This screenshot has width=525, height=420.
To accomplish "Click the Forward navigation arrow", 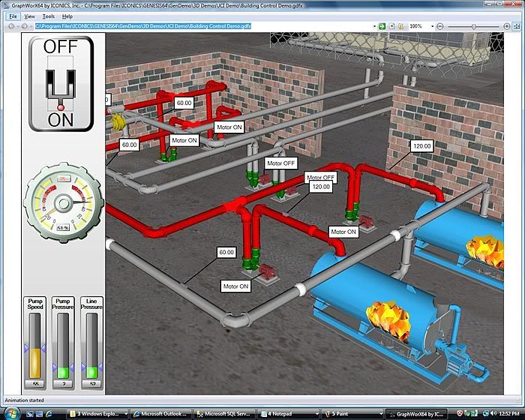I will tap(24, 26).
